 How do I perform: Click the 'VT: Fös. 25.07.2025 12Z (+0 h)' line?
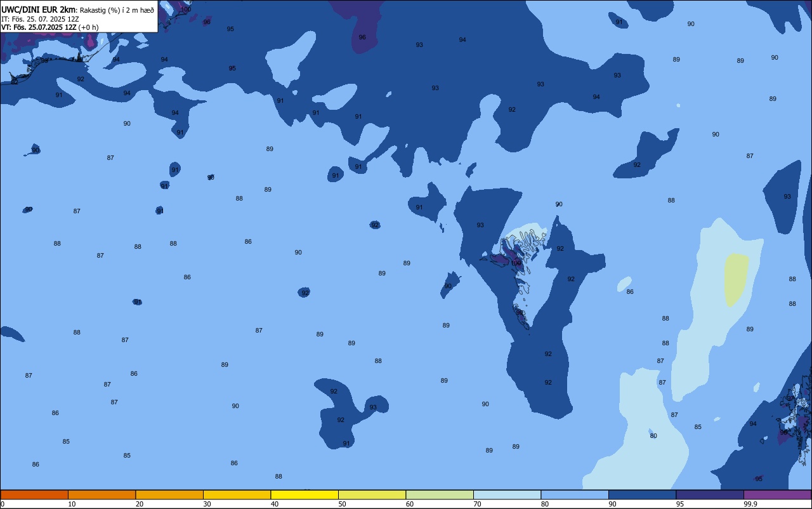50,27
